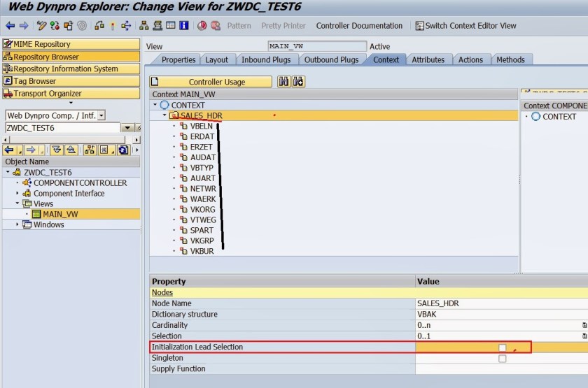Click the Display Object List hierarchy icon
The height and width of the screenshot is (388, 588).
[x=143, y=25]
